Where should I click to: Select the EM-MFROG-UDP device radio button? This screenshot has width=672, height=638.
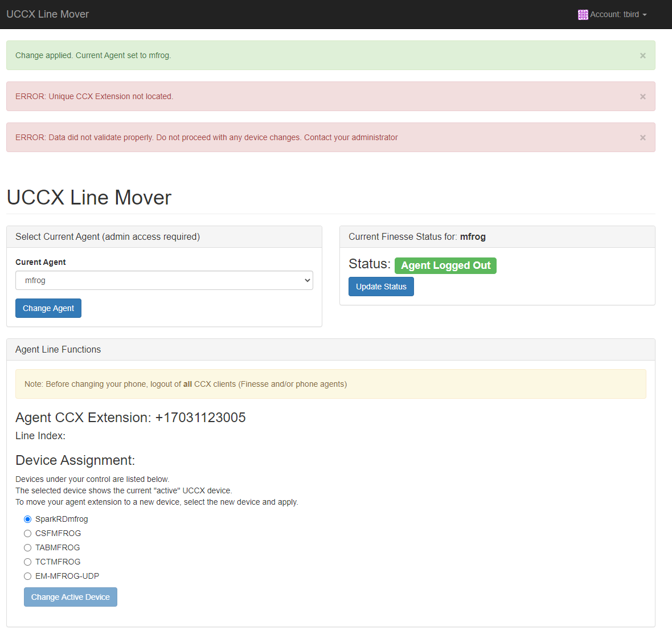[28, 576]
